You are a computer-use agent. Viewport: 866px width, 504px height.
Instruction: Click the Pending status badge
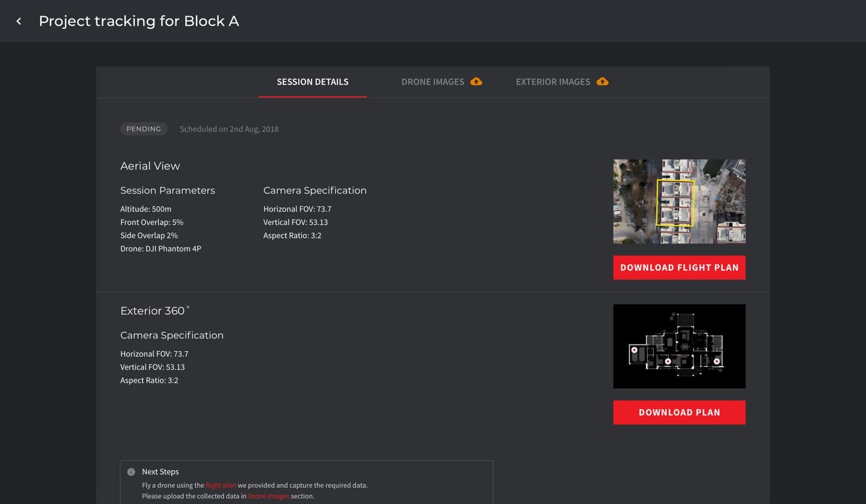pyautogui.click(x=144, y=129)
